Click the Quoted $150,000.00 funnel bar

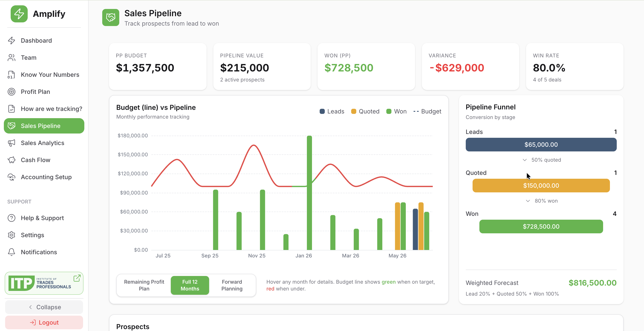541,186
